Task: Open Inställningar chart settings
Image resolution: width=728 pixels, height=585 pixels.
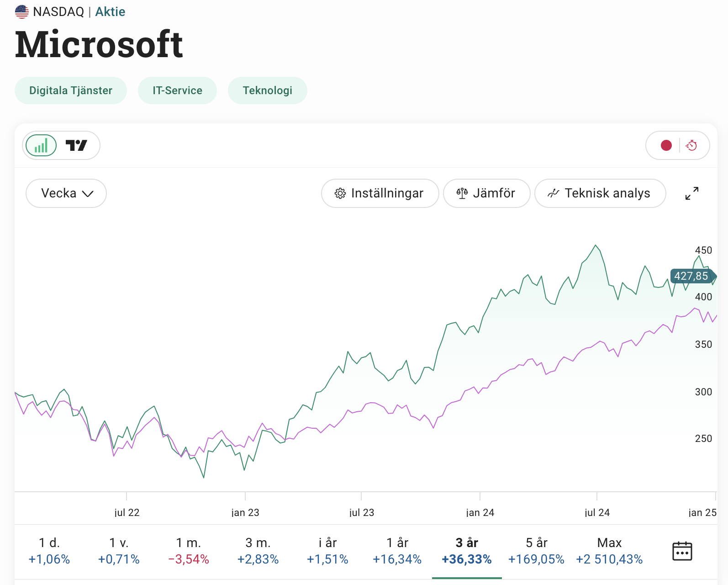Action: coord(380,193)
